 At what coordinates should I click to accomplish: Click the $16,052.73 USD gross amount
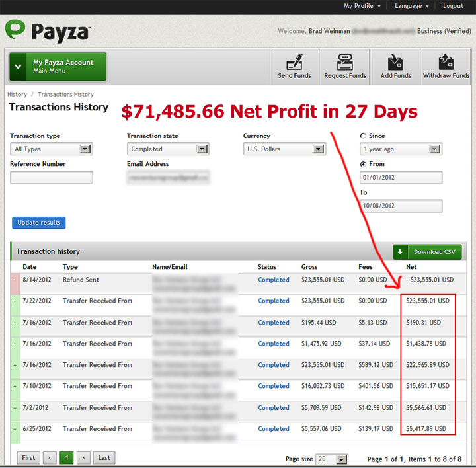pos(323,386)
